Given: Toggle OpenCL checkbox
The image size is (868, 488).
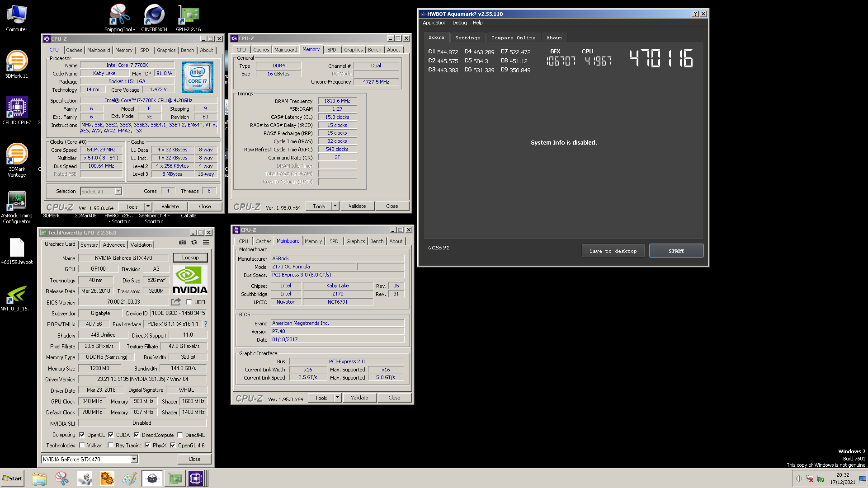Looking at the screenshot, I should click(82, 435).
